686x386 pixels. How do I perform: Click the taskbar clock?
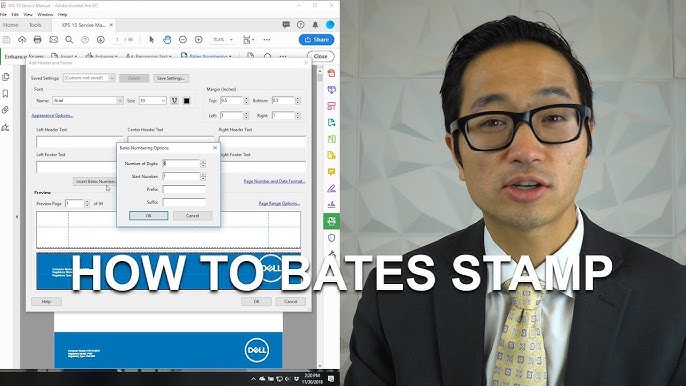(312, 379)
